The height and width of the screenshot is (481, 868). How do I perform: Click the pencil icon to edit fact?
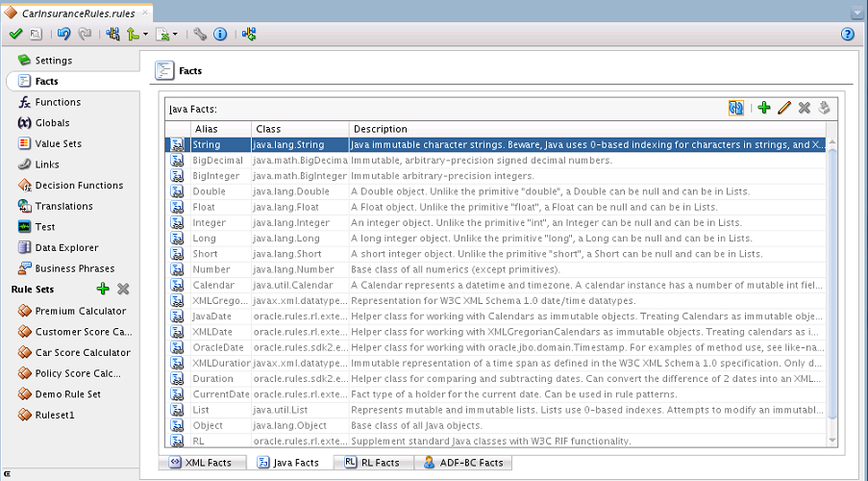click(x=784, y=108)
